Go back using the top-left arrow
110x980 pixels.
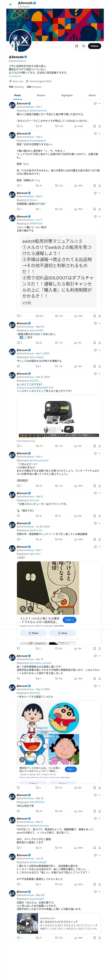[10, 4]
